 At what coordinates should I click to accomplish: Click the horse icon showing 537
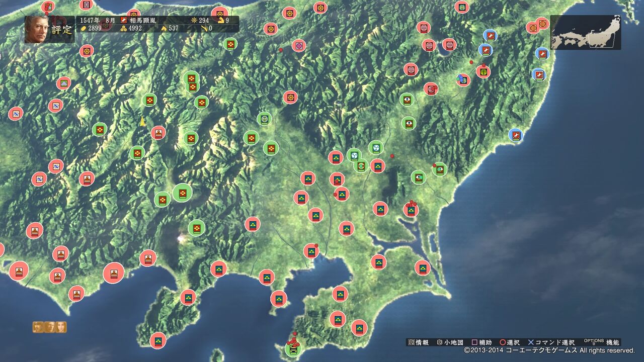click(x=164, y=29)
